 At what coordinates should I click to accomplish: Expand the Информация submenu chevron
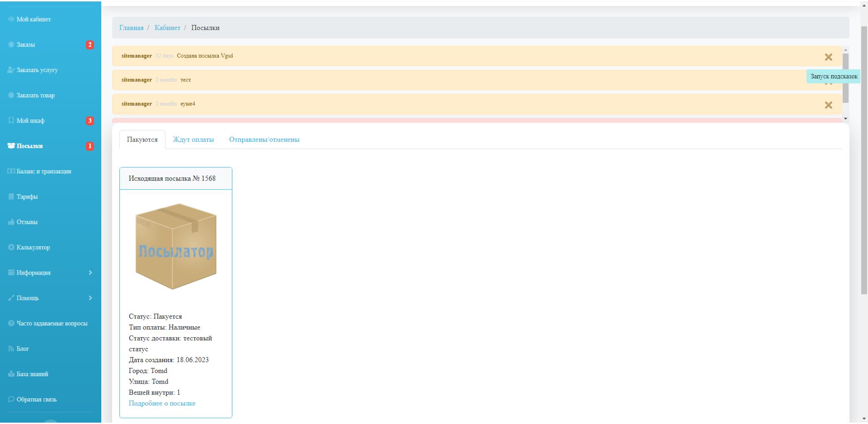pyautogui.click(x=90, y=272)
